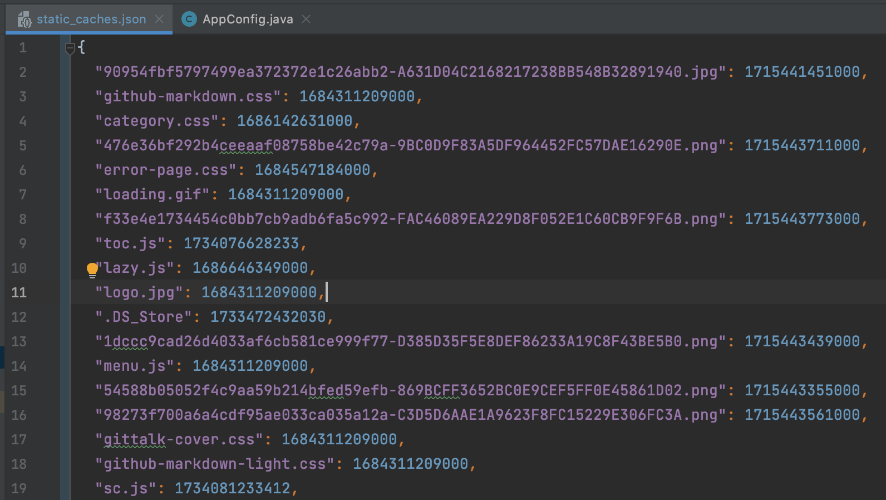The image size is (886, 500).
Task: Click line number 19 in the gutter
Action: [x=20, y=488]
